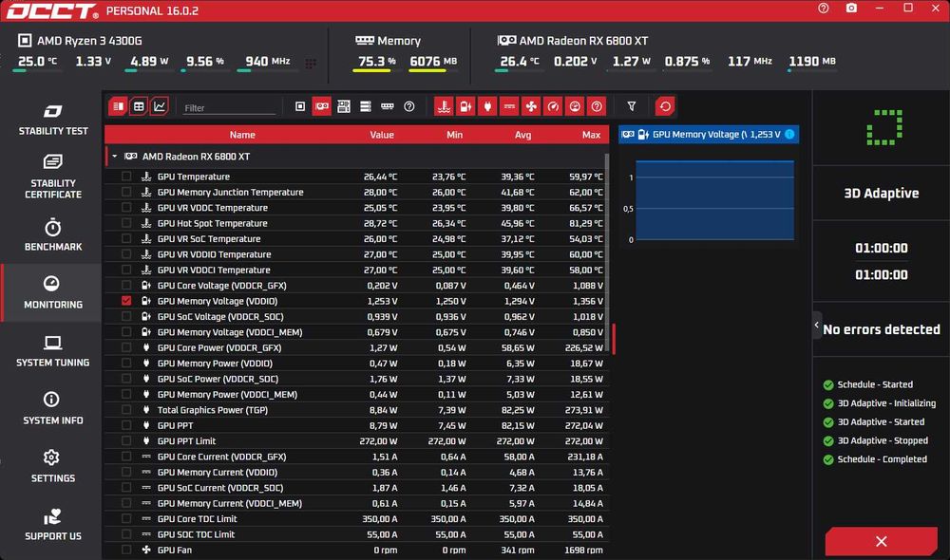
Task: Sort by the Max column header
Action: click(591, 135)
